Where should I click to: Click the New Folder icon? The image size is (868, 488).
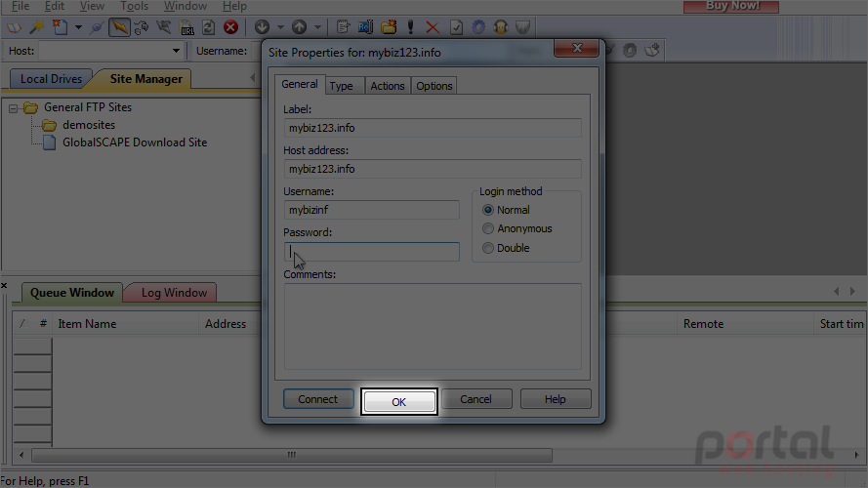389,26
